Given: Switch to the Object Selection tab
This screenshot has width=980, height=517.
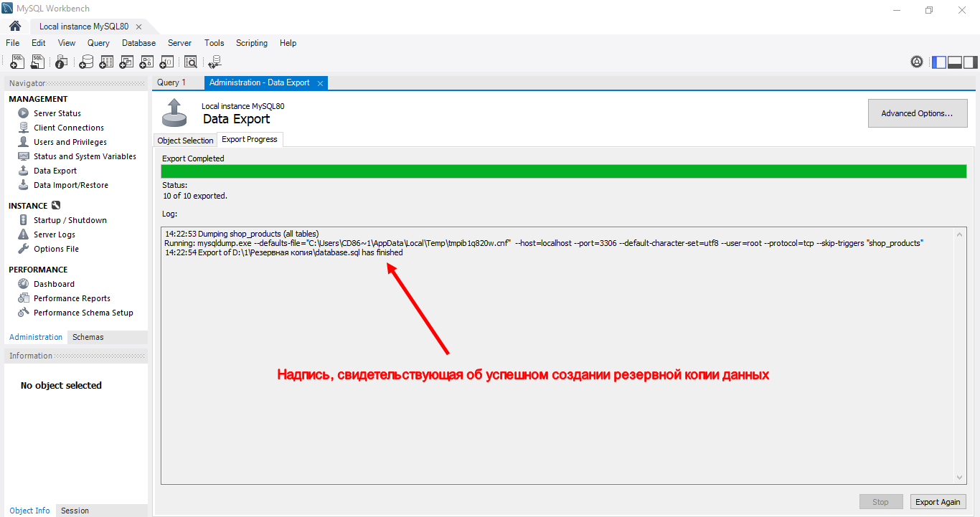Looking at the screenshot, I should click(185, 141).
